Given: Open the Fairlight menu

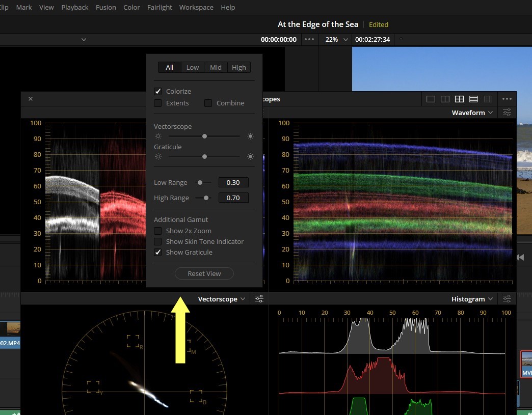Looking at the screenshot, I should (159, 7).
